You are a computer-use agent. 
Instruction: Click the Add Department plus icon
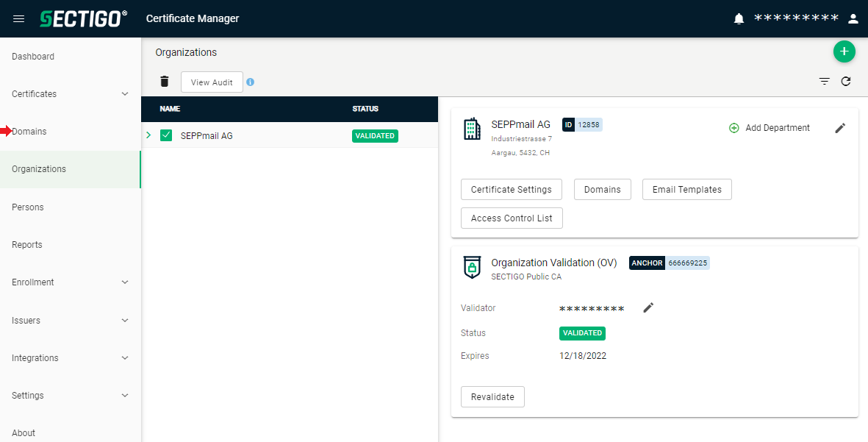pyautogui.click(x=734, y=128)
